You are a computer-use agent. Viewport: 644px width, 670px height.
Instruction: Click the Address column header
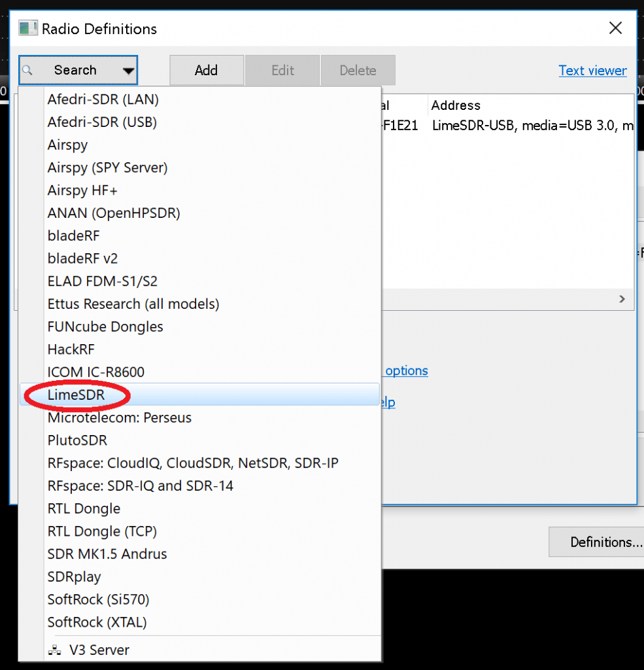pyautogui.click(x=456, y=105)
